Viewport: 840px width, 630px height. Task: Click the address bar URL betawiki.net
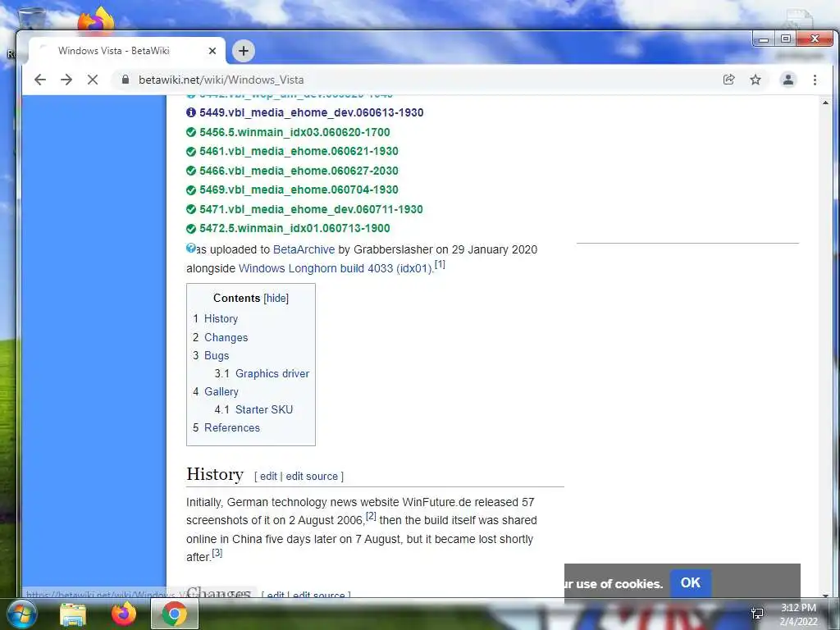point(221,80)
